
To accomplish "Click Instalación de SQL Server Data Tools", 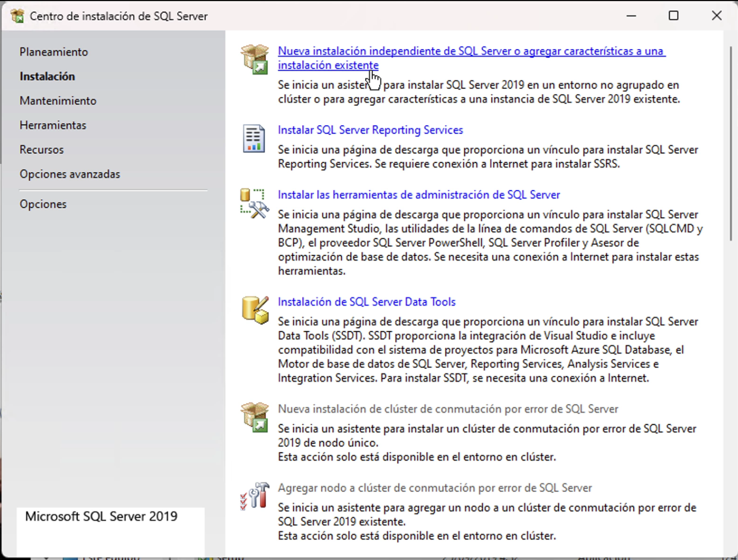I will tap(367, 302).
